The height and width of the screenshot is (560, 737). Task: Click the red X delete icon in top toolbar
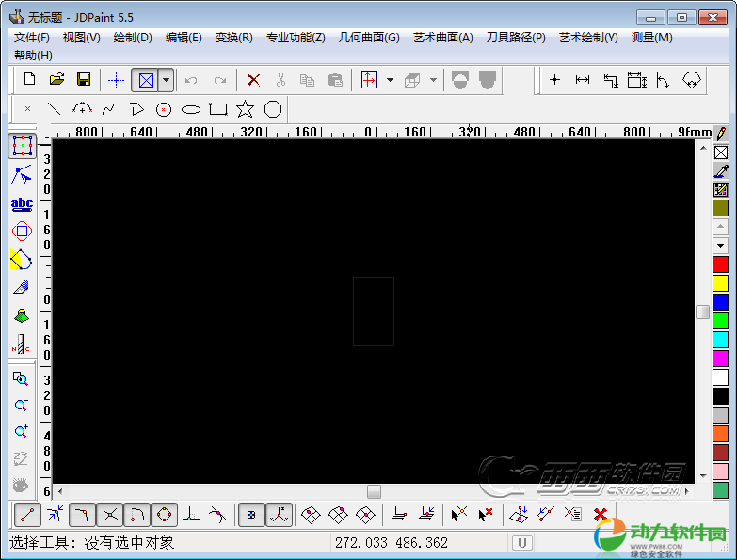pos(253,80)
